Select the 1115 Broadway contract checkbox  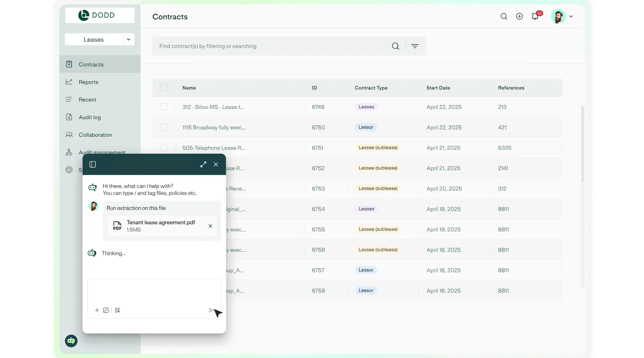[164, 128]
